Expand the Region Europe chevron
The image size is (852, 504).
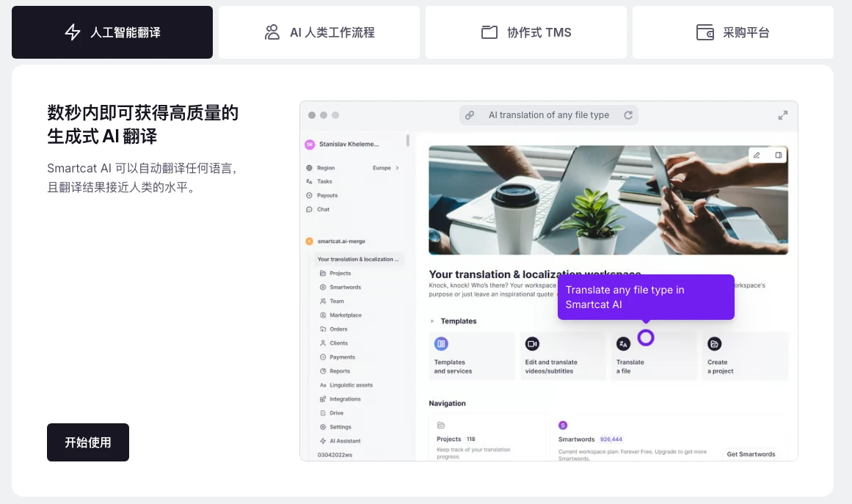coord(397,168)
